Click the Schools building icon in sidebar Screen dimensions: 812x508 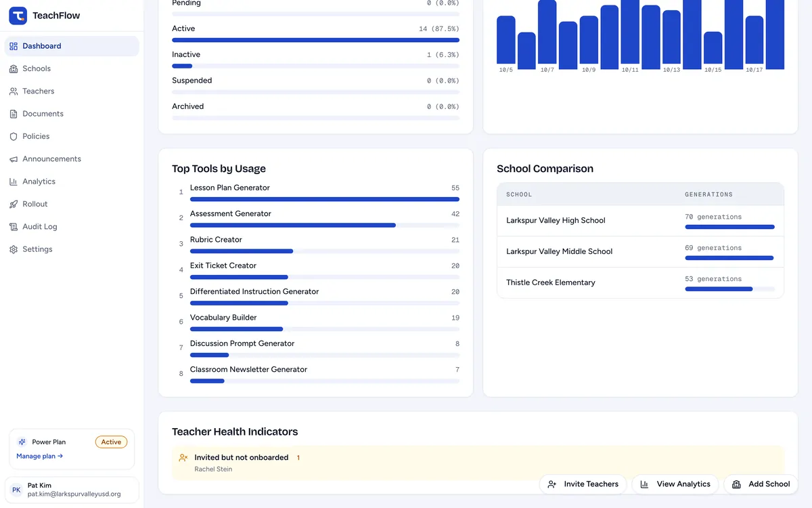pyautogui.click(x=14, y=68)
